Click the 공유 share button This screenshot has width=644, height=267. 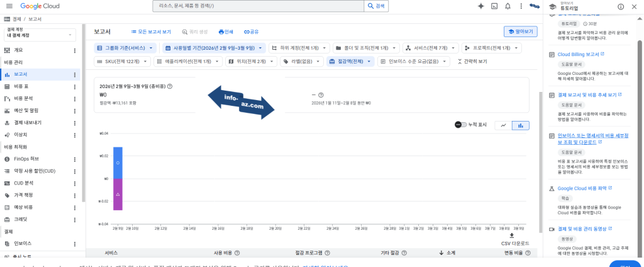click(252, 31)
